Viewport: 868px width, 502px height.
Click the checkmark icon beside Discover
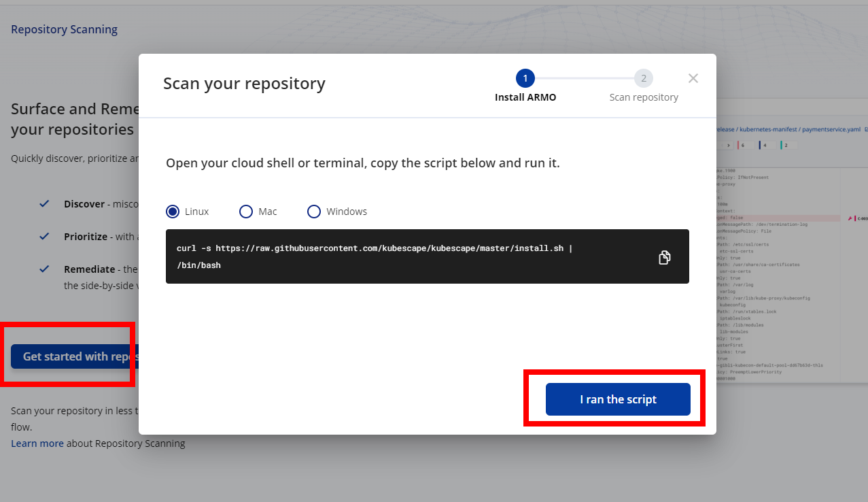[x=44, y=203]
